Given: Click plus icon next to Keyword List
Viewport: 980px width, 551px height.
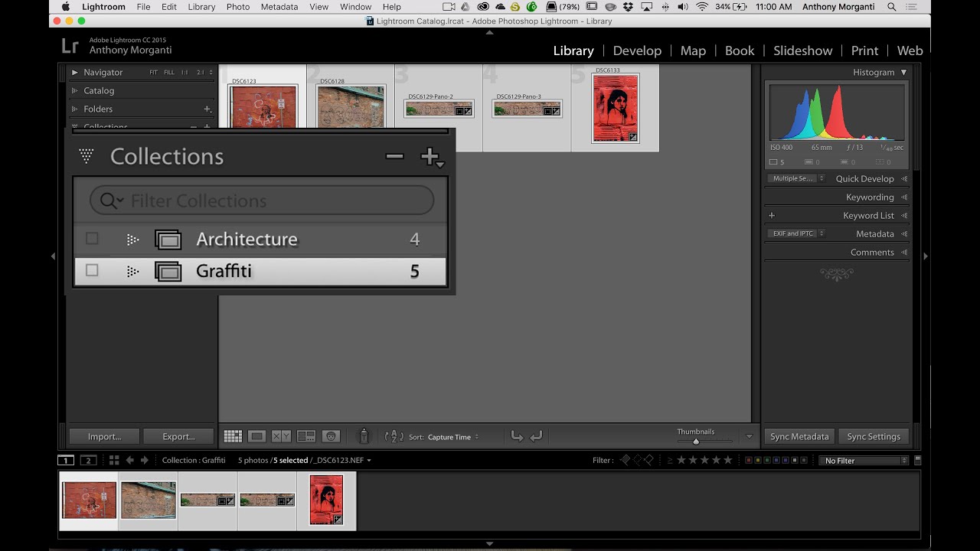Looking at the screenshot, I should pos(772,216).
